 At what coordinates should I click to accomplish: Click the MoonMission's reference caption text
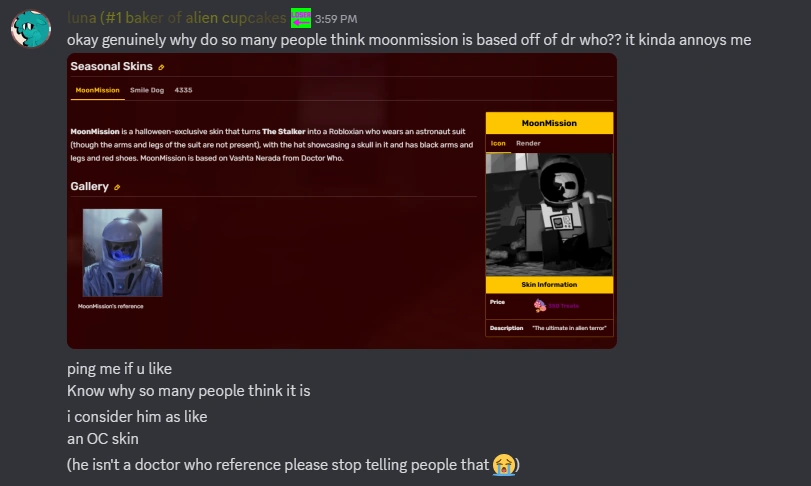(x=111, y=306)
